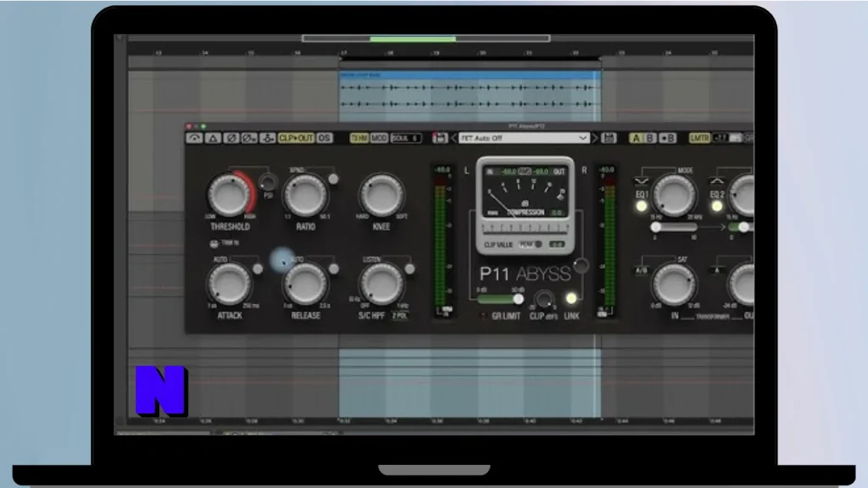Click the EQ1 filter shape icon
The width and height of the screenshot is (868, 488).
pyautogui.click(x=642, y=181)
